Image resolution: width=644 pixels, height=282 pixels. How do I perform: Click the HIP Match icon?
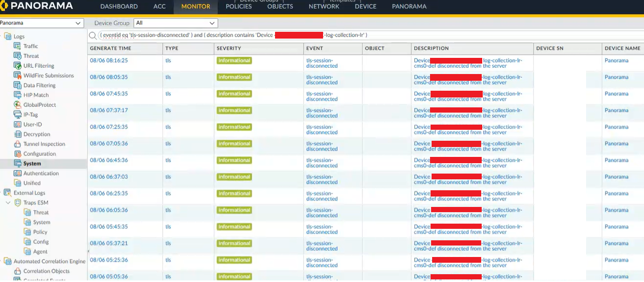(17, 95)
